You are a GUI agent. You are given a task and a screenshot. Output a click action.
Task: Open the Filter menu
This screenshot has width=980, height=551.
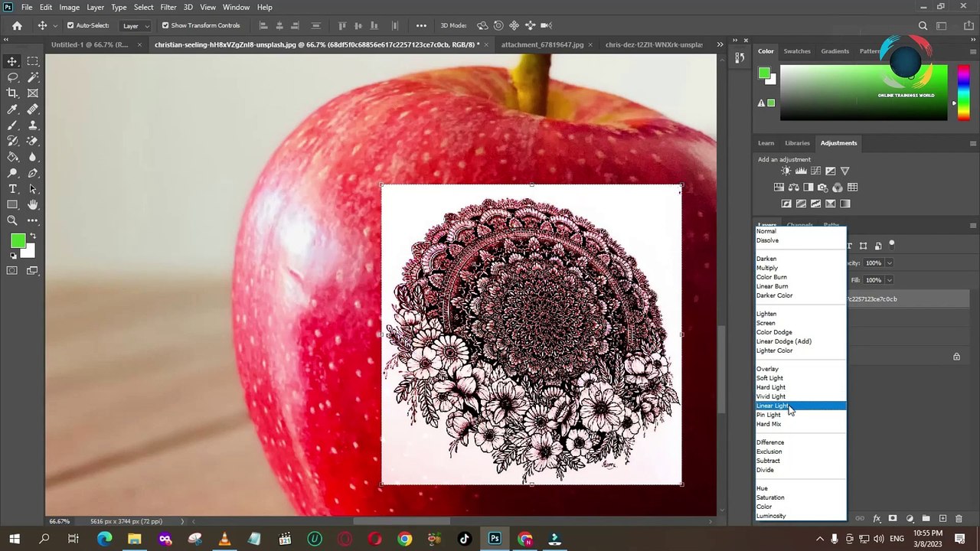[168, 7]
